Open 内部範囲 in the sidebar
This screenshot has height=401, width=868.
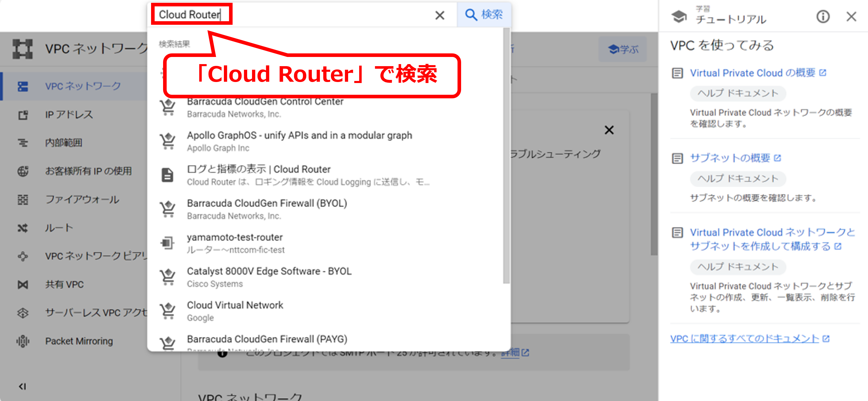(x=64, y=143)
